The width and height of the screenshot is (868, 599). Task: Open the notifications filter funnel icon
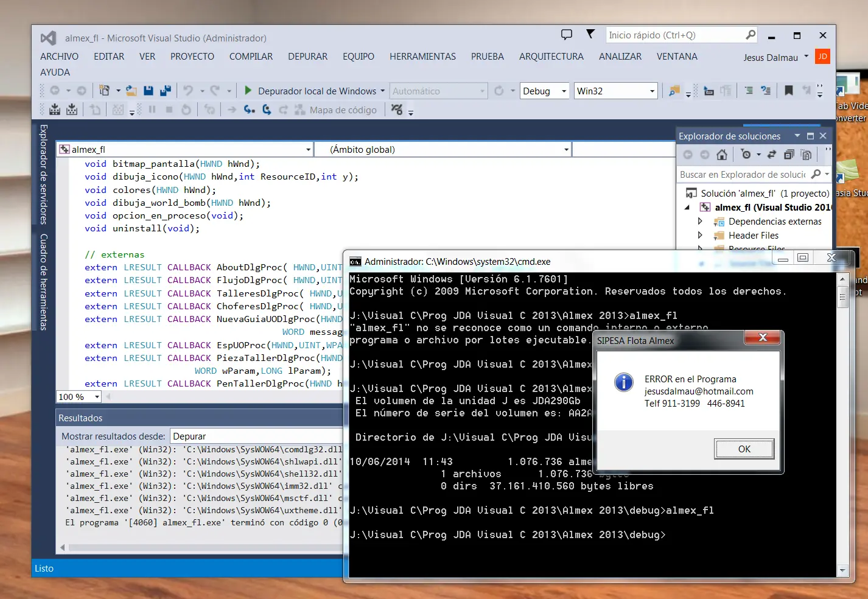click(x=590, y=34)
